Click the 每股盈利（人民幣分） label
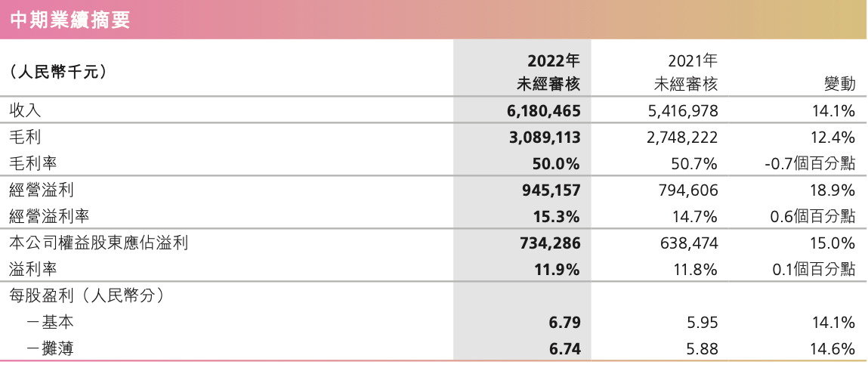The image size is (868, 365). point(88,295)
